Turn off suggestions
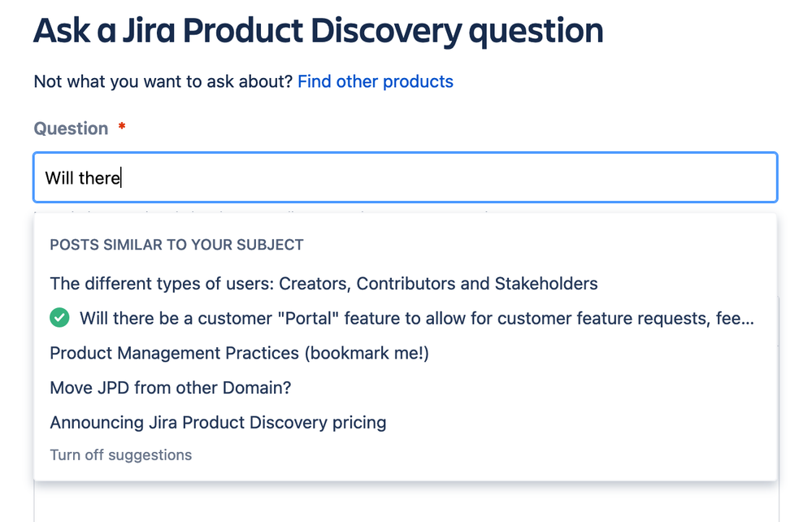812x522 pixels. 121,455
